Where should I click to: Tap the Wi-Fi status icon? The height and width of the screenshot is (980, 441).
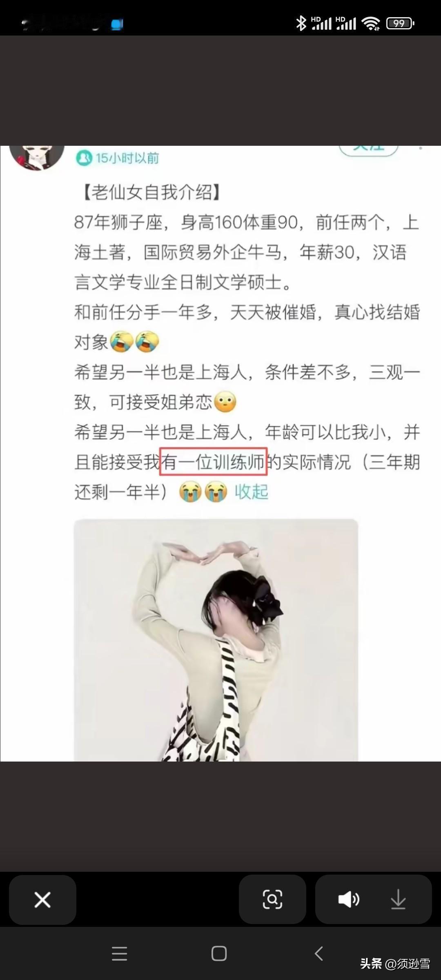click(x=371, y=23)
